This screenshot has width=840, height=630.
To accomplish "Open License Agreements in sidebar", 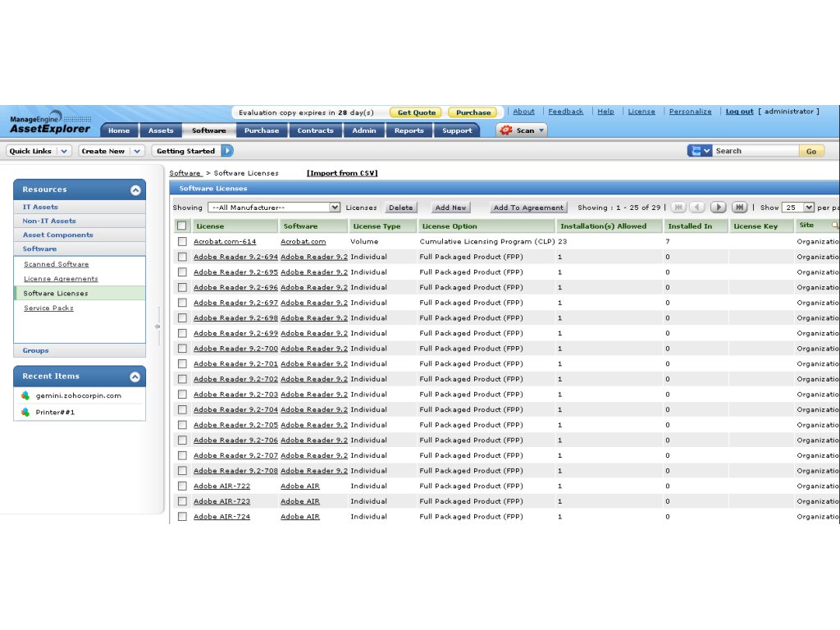I will click(x=61, y=279).
